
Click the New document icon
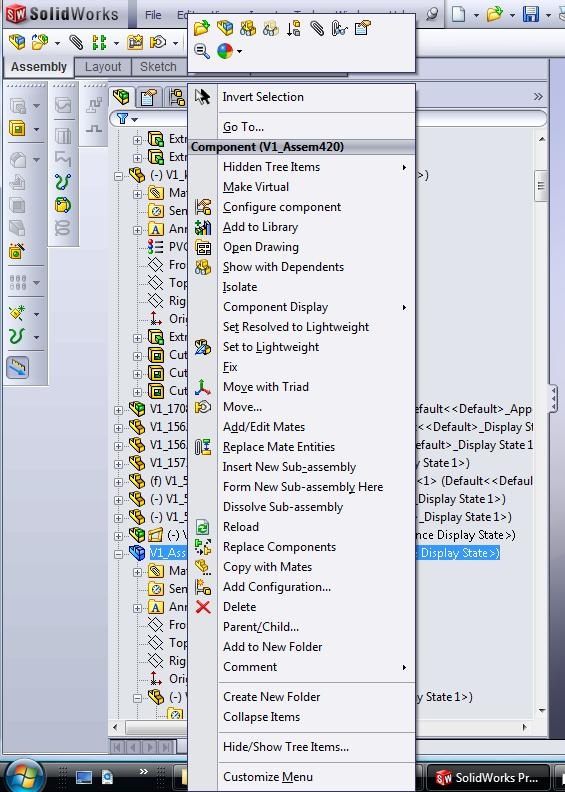pos(458,14)
